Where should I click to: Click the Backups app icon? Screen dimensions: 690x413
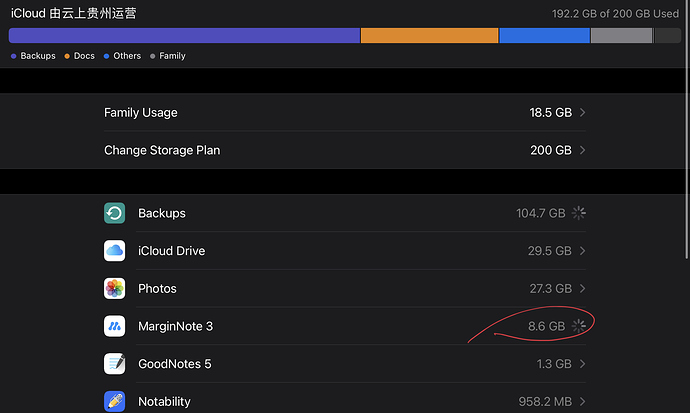pos(114,213)
